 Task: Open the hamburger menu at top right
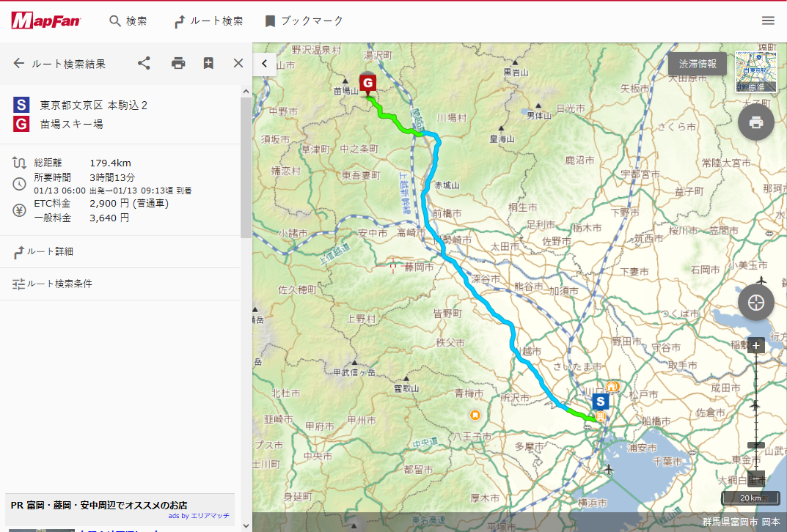pyautogui.click(x=768, y=21)
